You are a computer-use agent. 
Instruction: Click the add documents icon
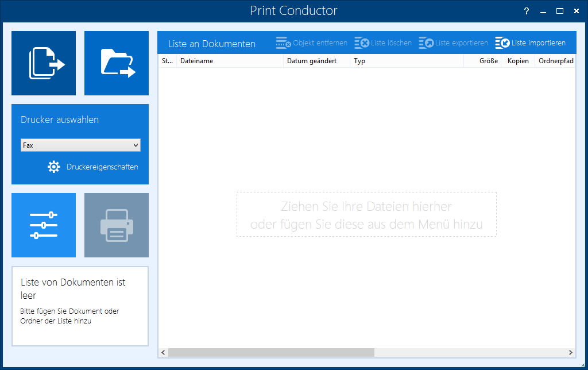click(x=43, y=63)
